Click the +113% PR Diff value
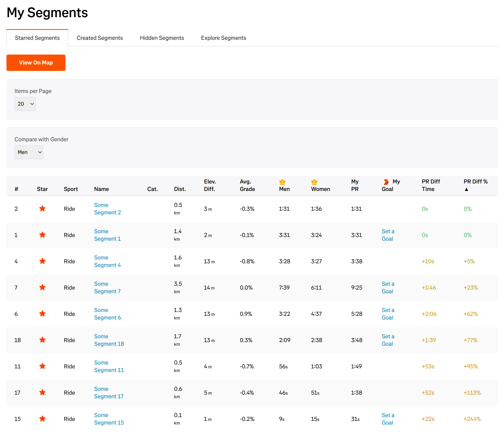 coord(472,393)
